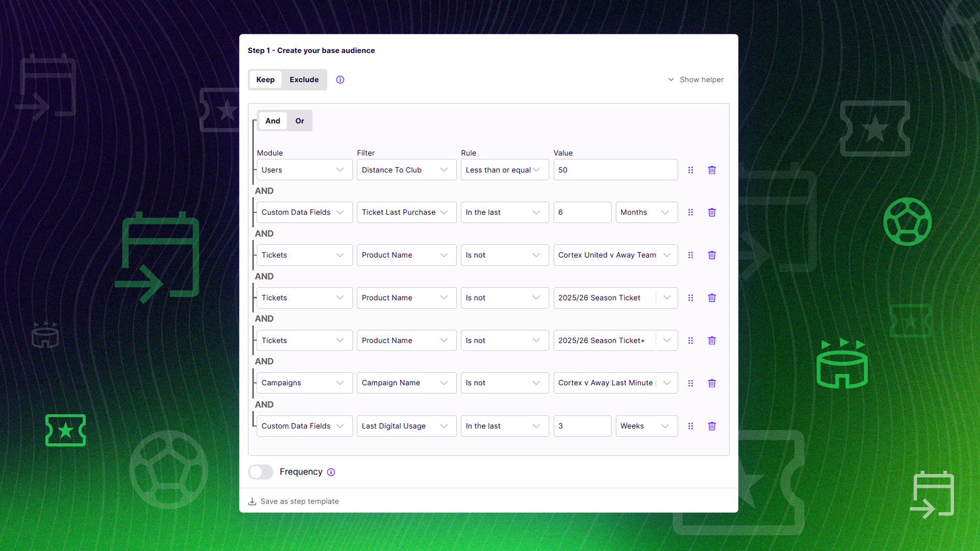This screenshot has height=551, width=980.
Task: Select the Keep tab
Action: (265, 80)
